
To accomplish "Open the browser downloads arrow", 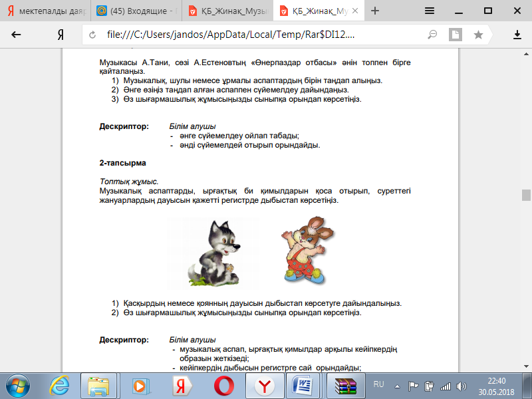I will click(x=517, y=35).
